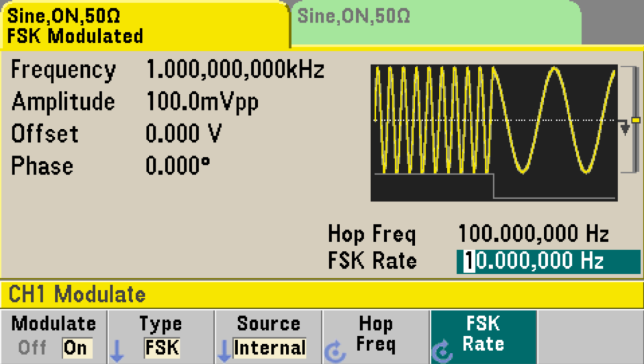Image resolution: width=644 pixels, height=364 pixels.
Task: Toggle the Modulate Off/On softkey
Action: (x=53, y=337)
